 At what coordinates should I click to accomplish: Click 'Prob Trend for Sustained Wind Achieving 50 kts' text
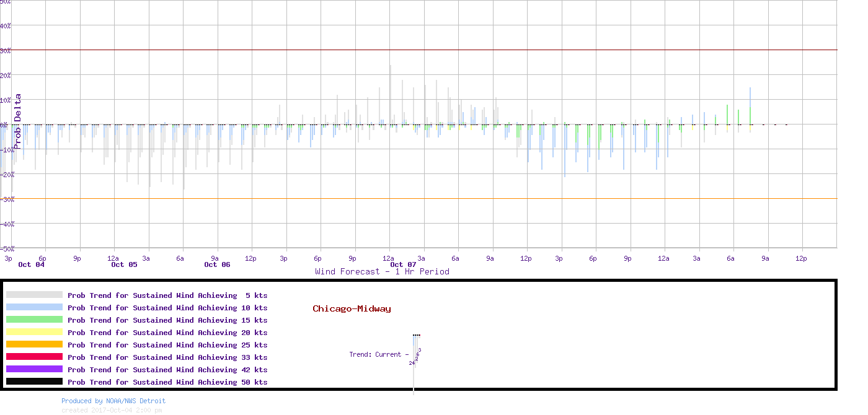[167, 382]
